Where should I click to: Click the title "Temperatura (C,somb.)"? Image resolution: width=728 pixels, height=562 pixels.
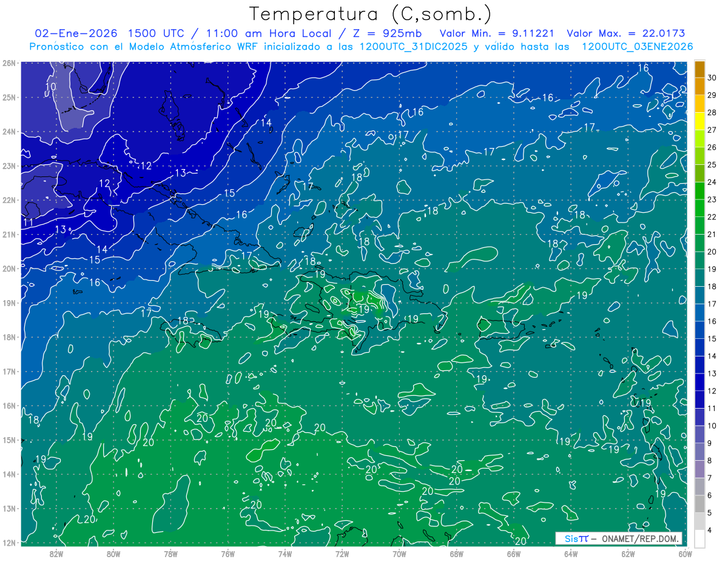pos(371,14)
